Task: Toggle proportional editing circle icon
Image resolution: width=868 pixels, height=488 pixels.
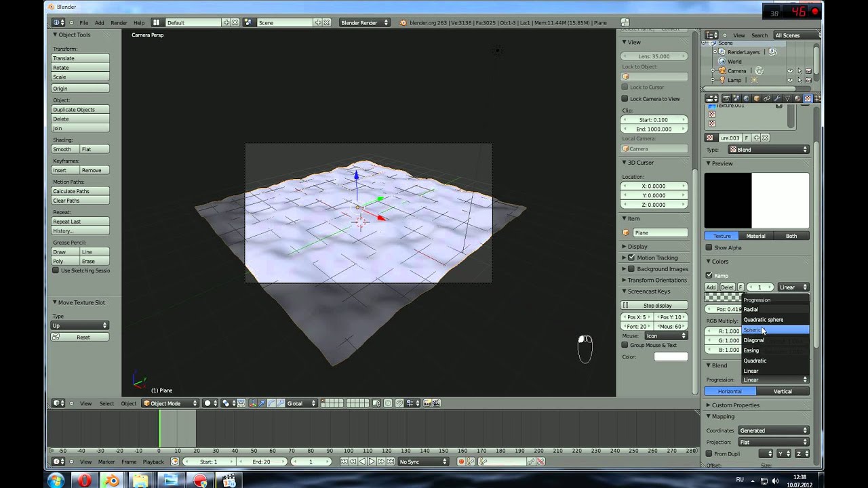Action: click(387, 403)
